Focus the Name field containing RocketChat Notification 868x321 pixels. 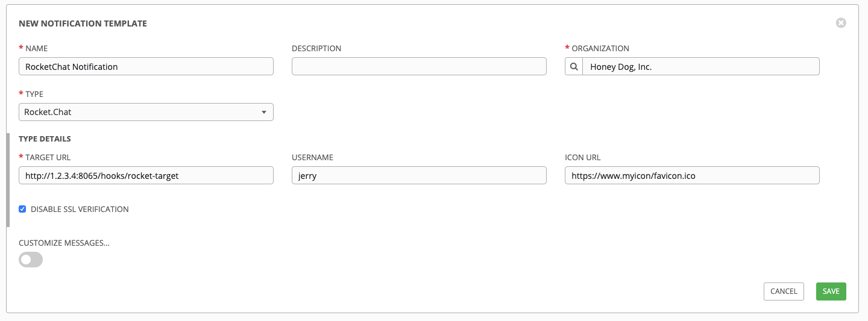146,67
